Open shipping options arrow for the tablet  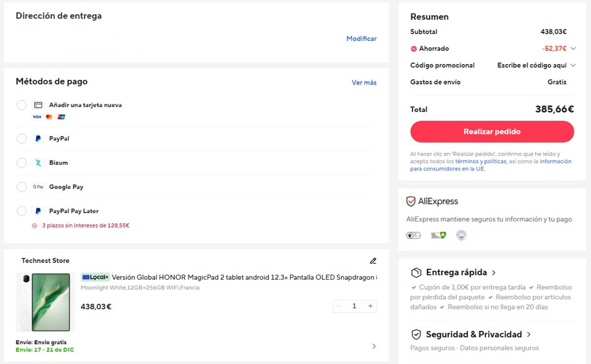point(374,346)
